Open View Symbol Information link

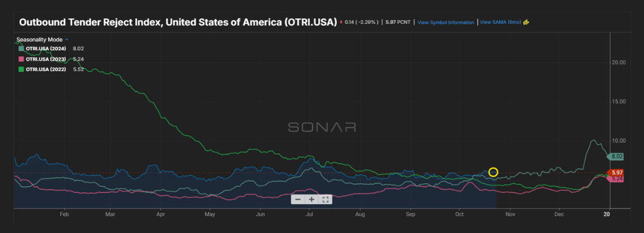(x=445, y=22)
